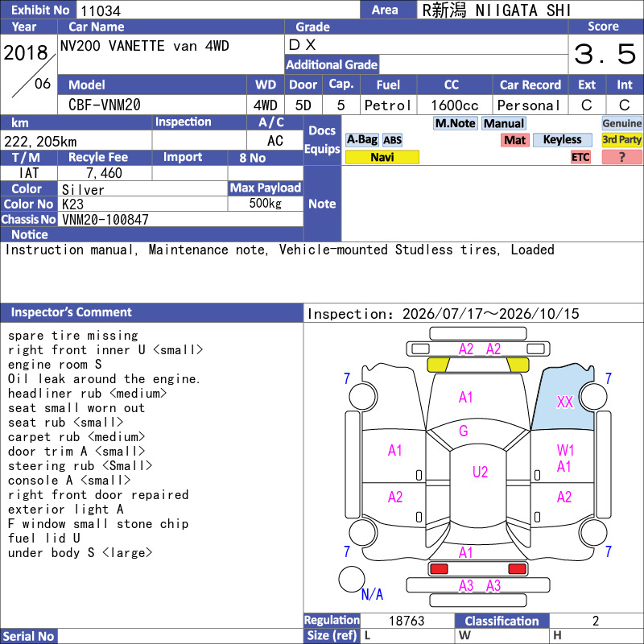
Task: Click the M.Note document badge
Action: [455, 123]
